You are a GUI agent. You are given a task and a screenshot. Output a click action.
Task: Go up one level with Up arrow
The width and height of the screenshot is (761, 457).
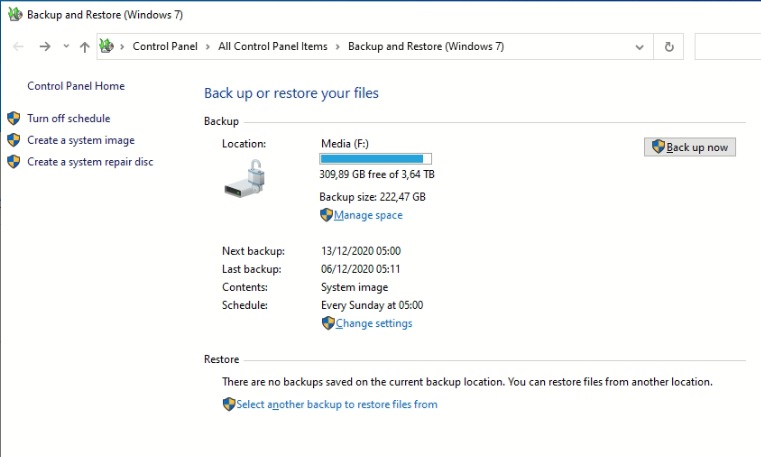tap(85, 47)
